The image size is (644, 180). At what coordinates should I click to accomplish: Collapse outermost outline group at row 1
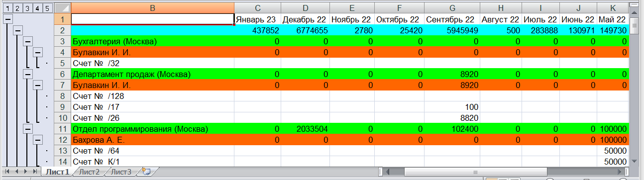pos(7,19)
